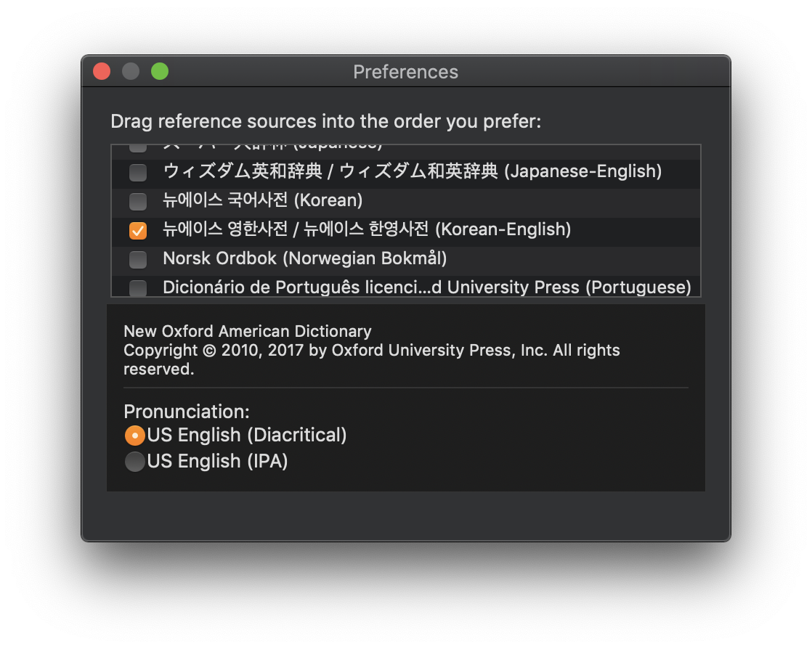Select the 뉴에이스 국어사전 (Korean) row
812x649 pixels.
coord(406,201)
